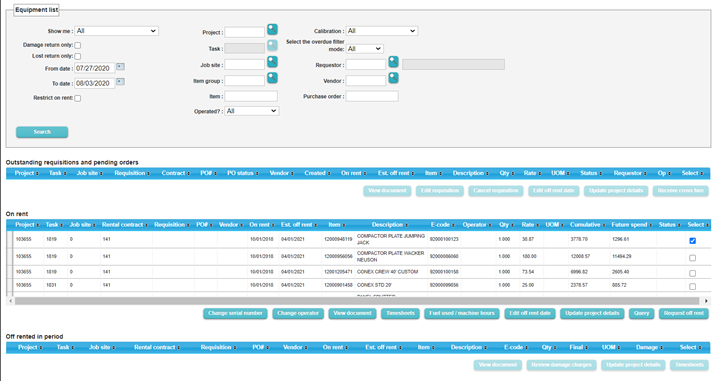Image resolution: width=720 pixels, height=381 pixels.
Task: Uncheck the COMPACTOR PLATE JUMPING JACK row
Action: point(692,241)
